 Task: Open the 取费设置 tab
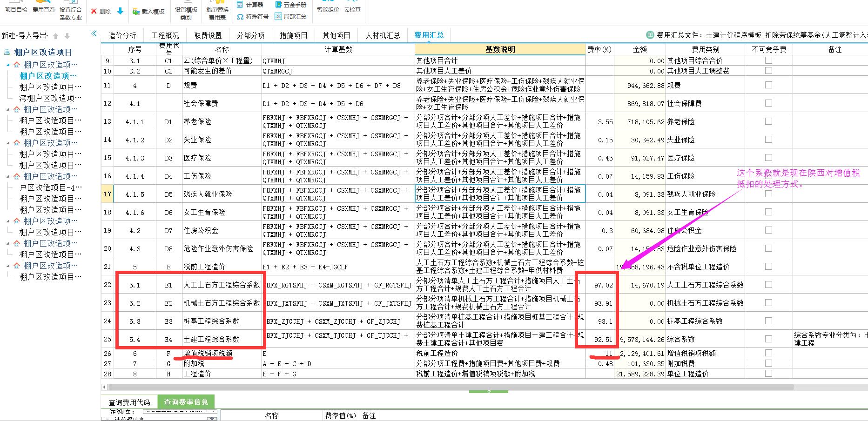pos(208,35)
